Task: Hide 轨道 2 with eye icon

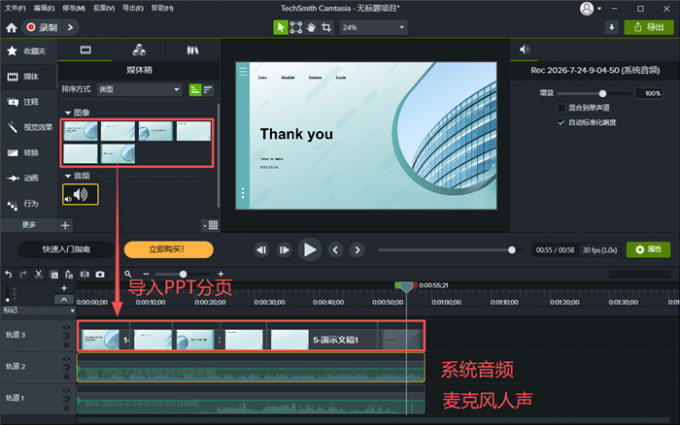Action: click(66, 359)
